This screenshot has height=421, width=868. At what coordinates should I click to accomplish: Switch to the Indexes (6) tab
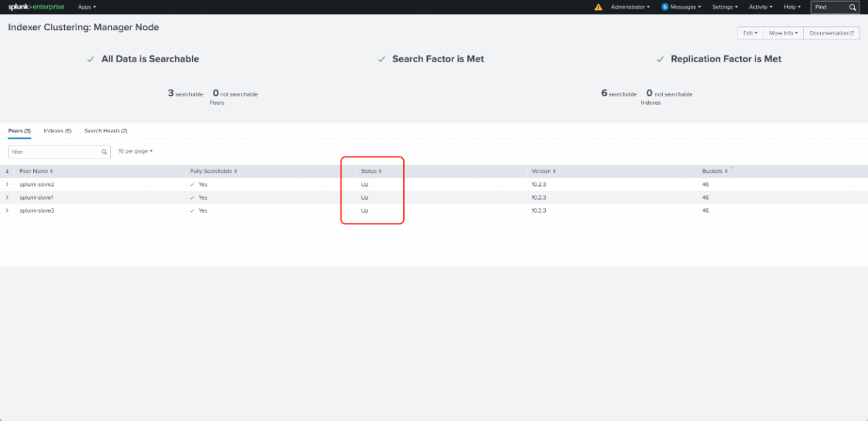pyautogui.click(x=58, y=131)
